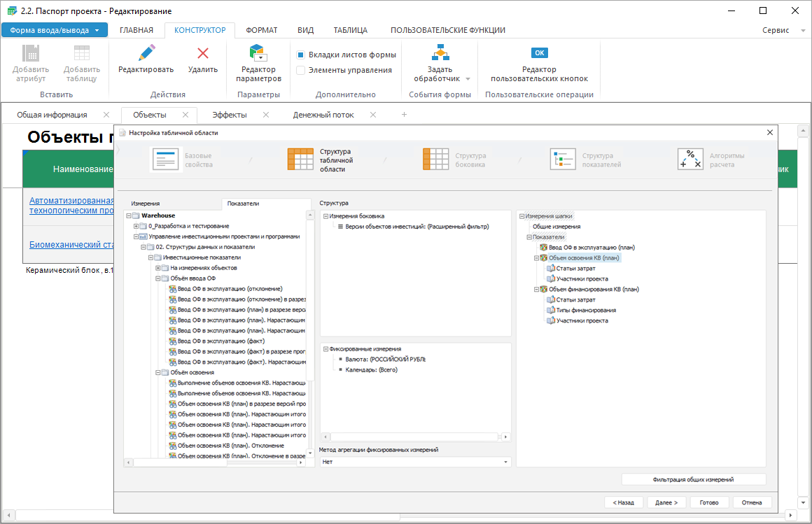The width and height of the screenshot is (812, 524).
Task: Switch to Измерения tab in dialog
Action: tap(146, 204)
